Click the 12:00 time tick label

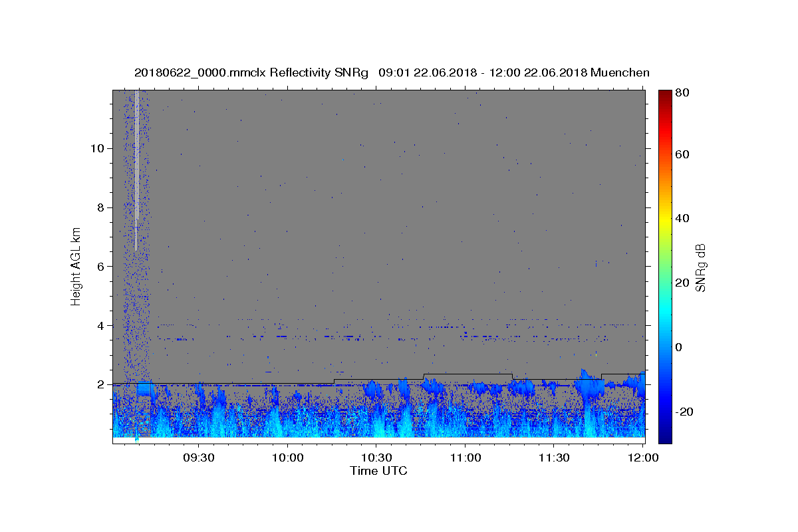tap(643, 458)
